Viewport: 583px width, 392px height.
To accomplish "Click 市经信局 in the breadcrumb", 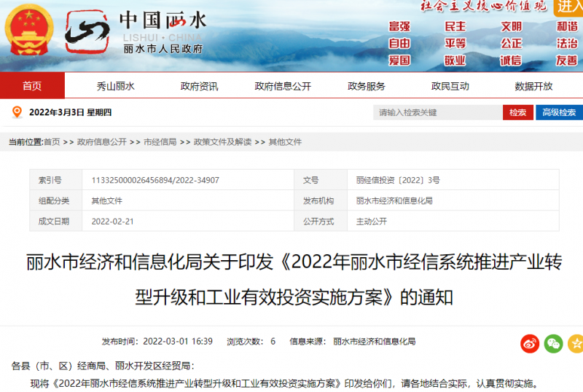I will [160, 142].
